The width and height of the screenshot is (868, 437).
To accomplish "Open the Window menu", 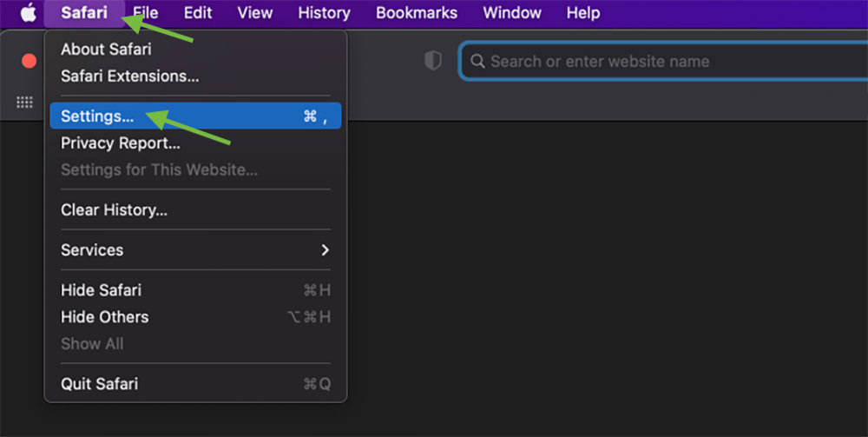I will 512,13.
